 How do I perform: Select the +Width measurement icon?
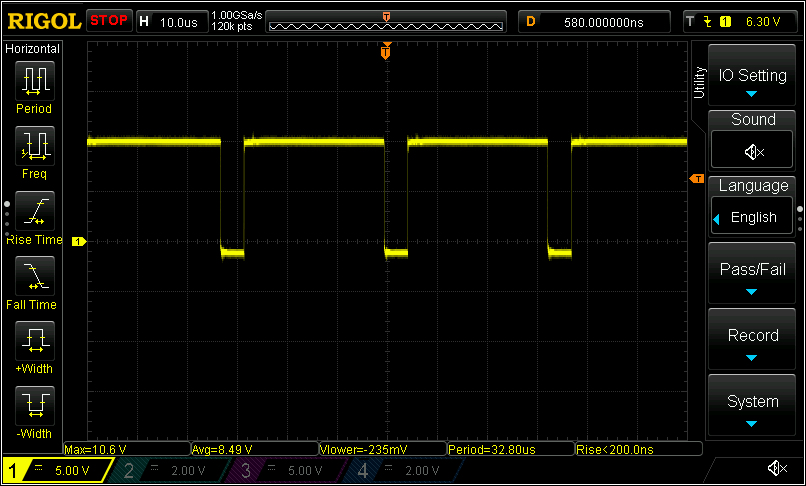(34, 340)
